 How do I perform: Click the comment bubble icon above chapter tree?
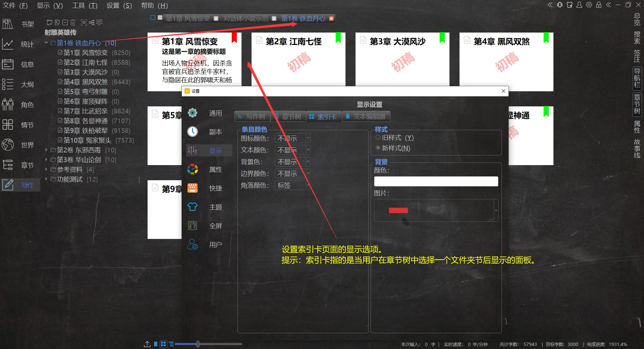point(99,22)
